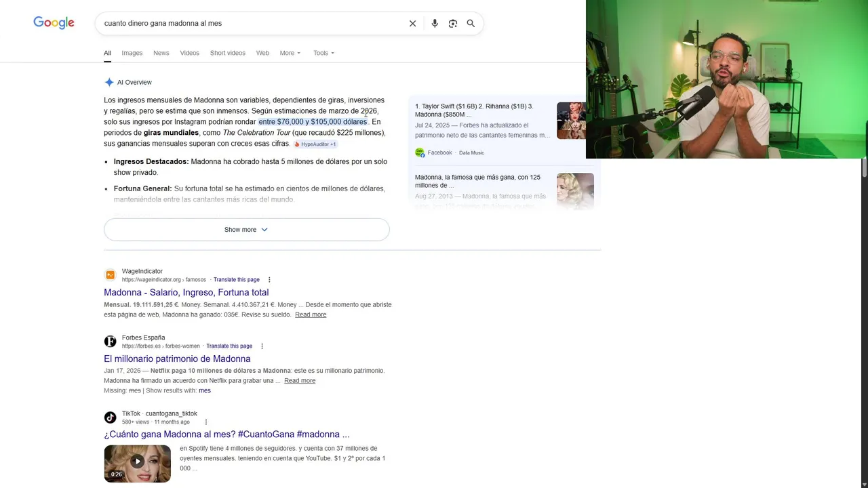Click the HypeAuditor +1 source chip

(315, 144)
